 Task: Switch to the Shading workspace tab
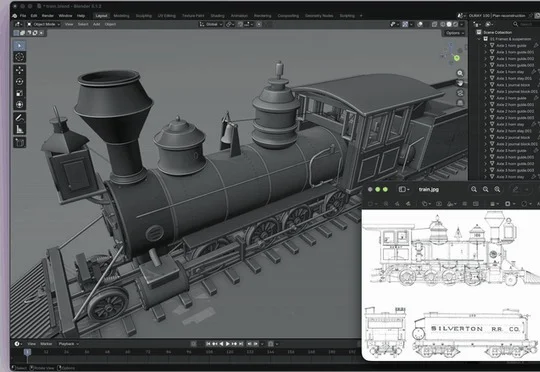(x=217, y=16)
